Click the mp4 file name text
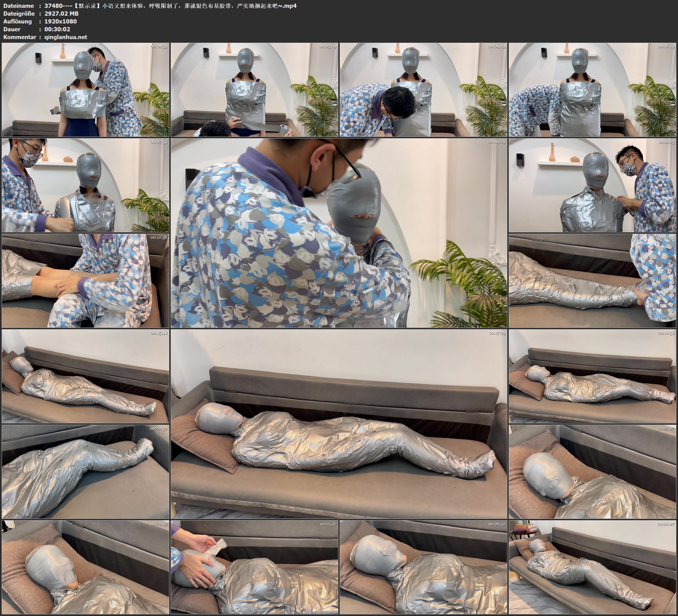678x616 pixels. pos(170,6)
